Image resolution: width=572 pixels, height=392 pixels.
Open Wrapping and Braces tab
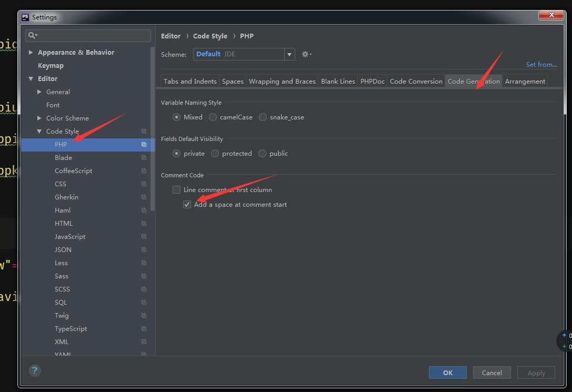pos(282,82)
